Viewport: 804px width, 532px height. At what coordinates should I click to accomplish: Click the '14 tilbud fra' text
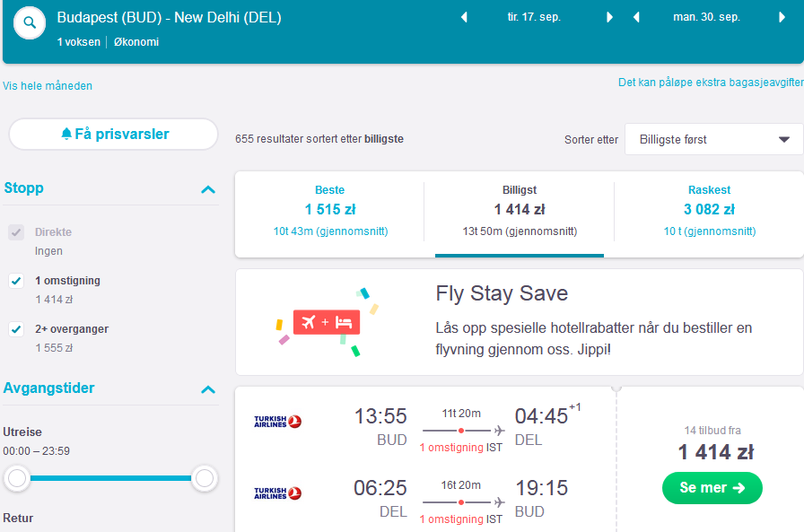(x=712, y=431)
